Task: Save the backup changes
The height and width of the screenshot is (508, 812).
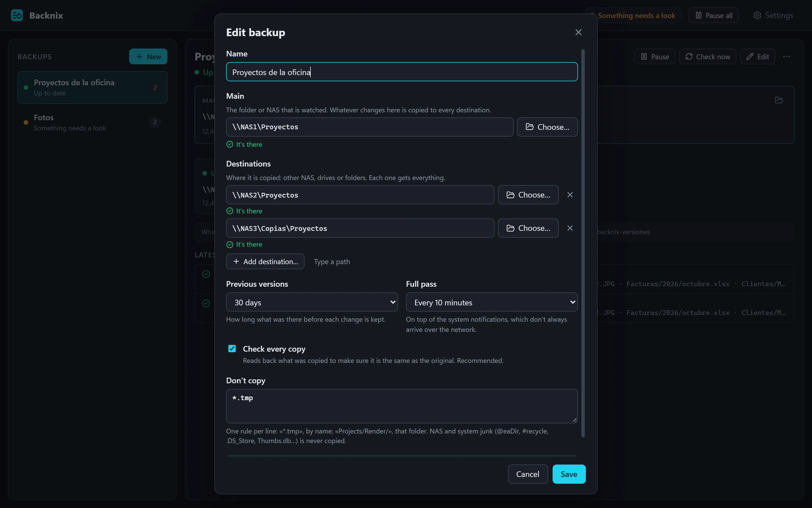Action: [569, 474]
